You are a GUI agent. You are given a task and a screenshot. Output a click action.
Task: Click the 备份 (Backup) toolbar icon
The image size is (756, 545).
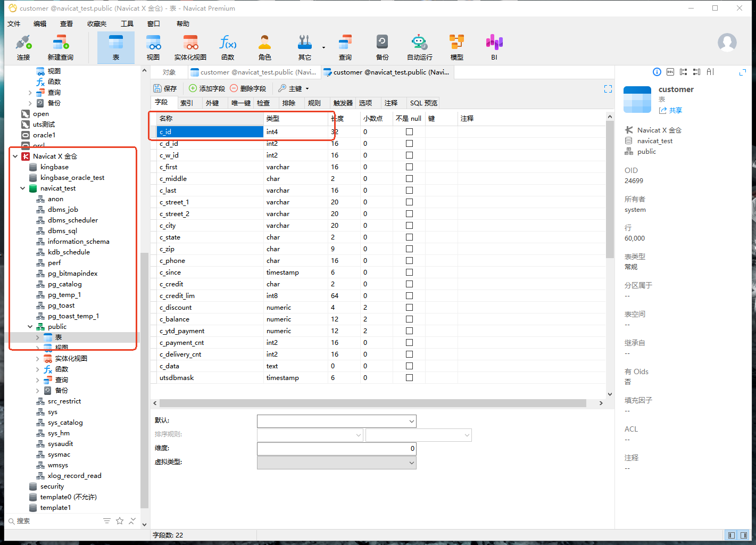(x=382, y=47)
